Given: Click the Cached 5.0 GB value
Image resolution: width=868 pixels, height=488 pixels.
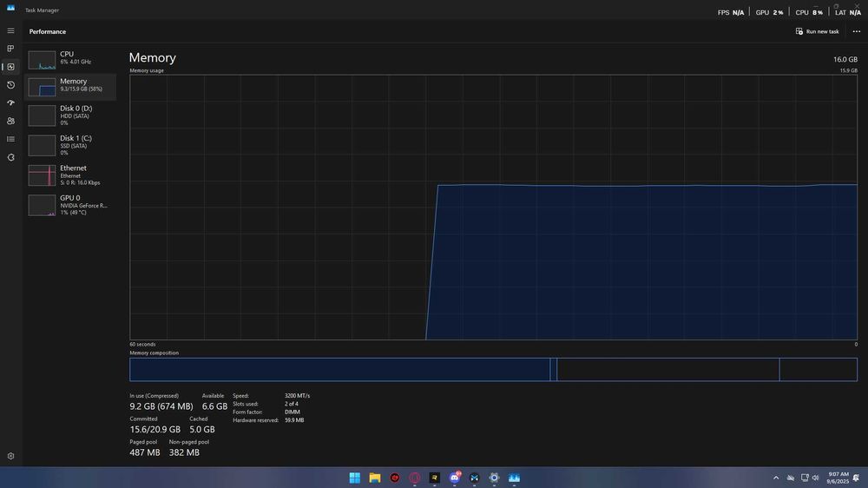Looking at the screenshot, I should point(202,429).
